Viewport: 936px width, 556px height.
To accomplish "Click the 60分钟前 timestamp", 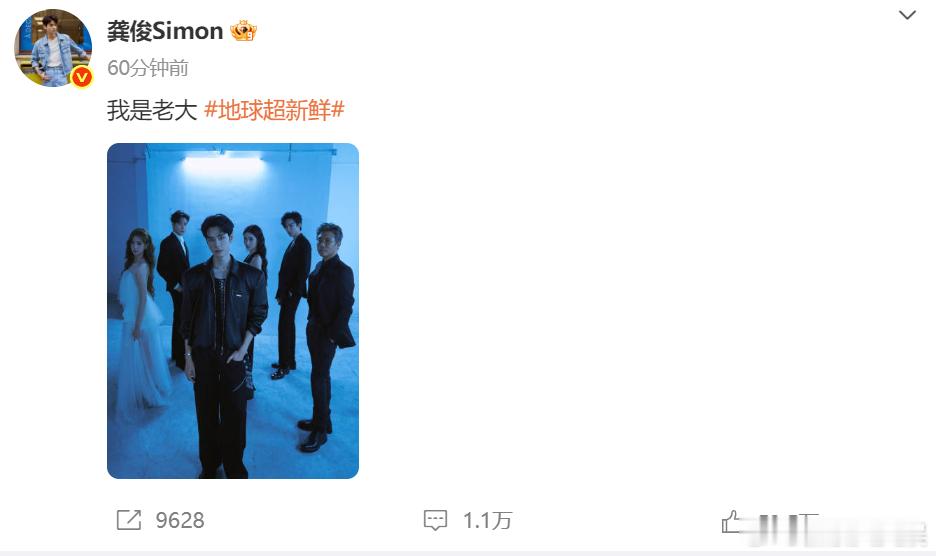I will [x=148, y=68].
